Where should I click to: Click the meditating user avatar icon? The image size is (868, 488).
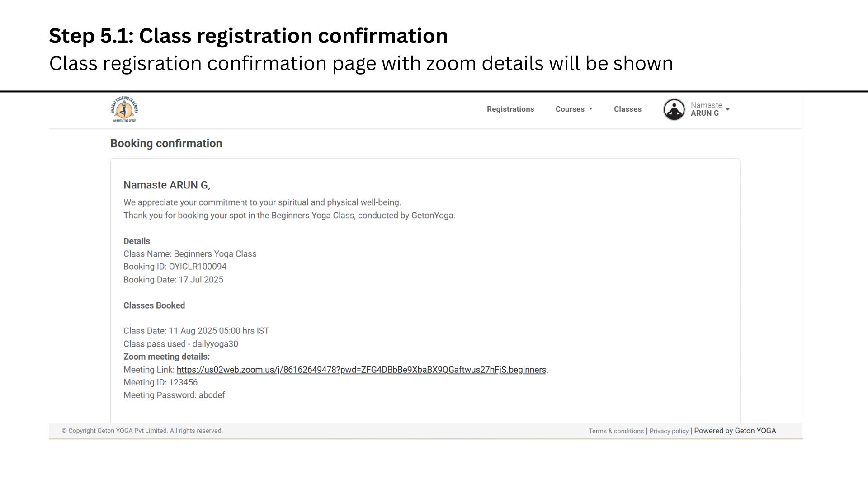click(x=674, y=109)
